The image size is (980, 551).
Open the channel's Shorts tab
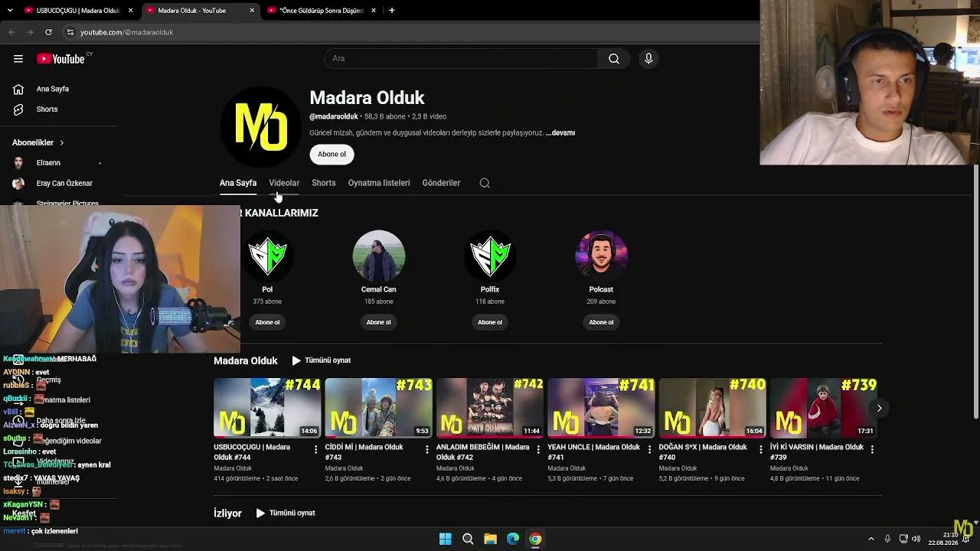coord(324,183)
